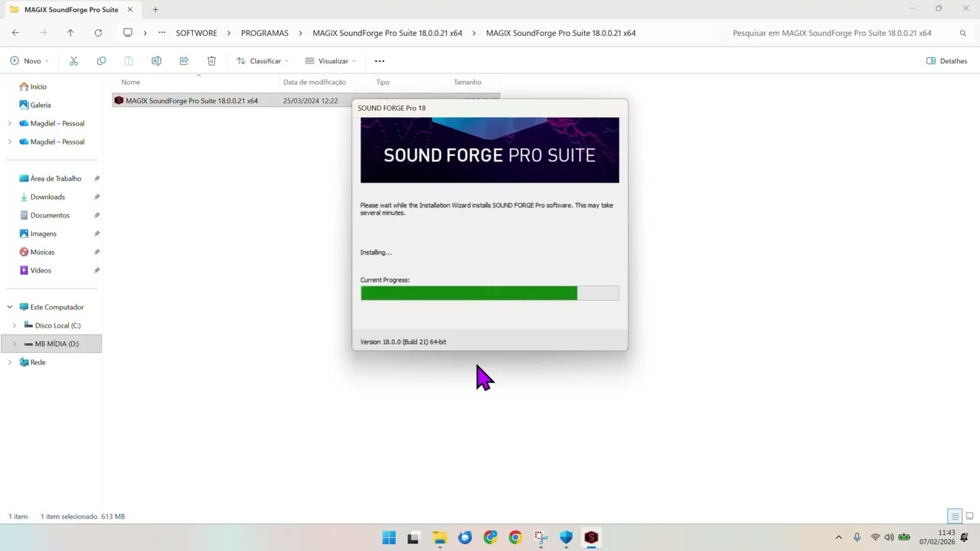Open Galeria in the sidebar
980x551 pixels.
tap(34, 105)
